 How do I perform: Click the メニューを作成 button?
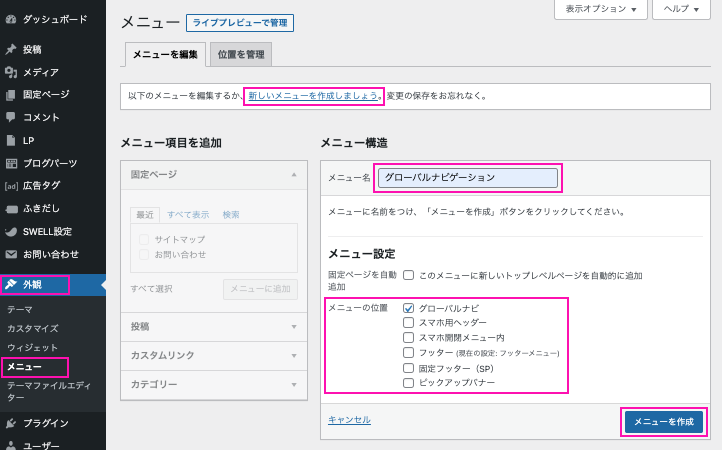pyautogui.click(x=664, y=422)
